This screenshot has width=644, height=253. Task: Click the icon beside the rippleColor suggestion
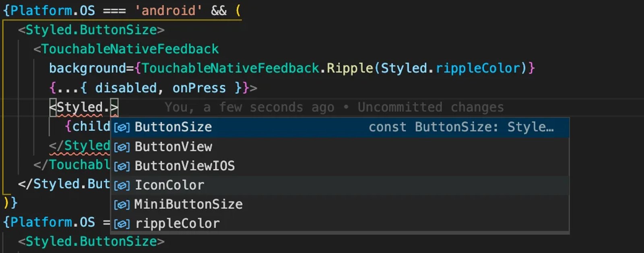(x=122, y=223)
